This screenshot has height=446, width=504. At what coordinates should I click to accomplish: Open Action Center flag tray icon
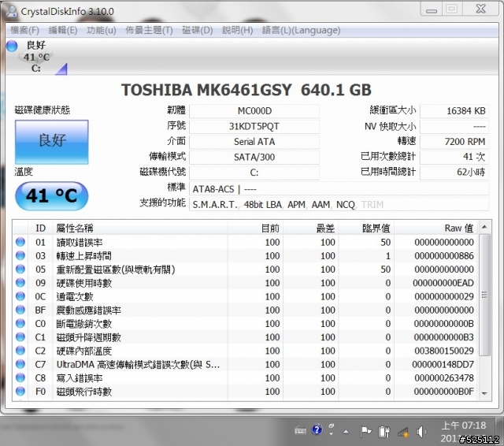pos(365,431)
